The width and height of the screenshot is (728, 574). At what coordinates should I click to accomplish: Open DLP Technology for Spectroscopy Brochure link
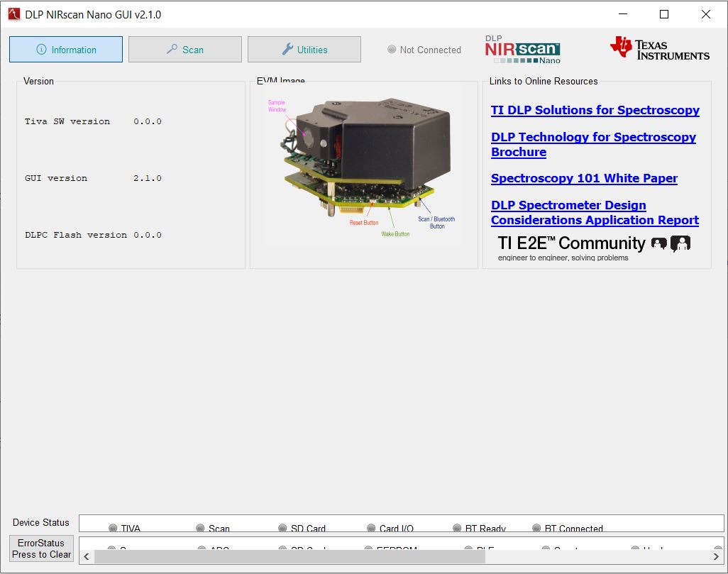point(593,145)
